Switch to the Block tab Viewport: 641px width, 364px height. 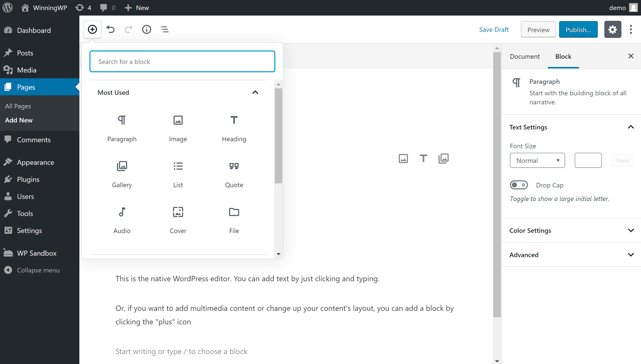pos(564,56)
